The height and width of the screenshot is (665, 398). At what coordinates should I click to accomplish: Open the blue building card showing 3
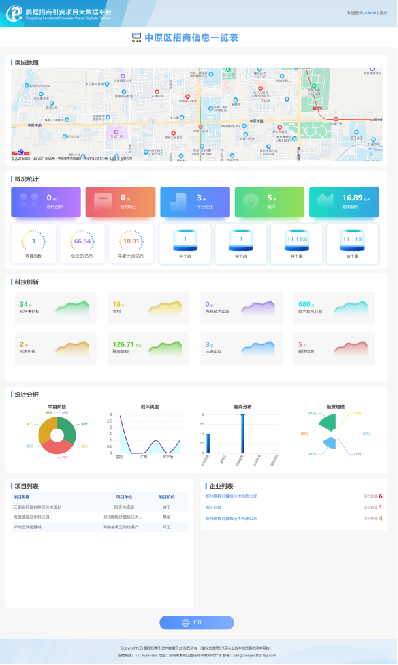195,202
